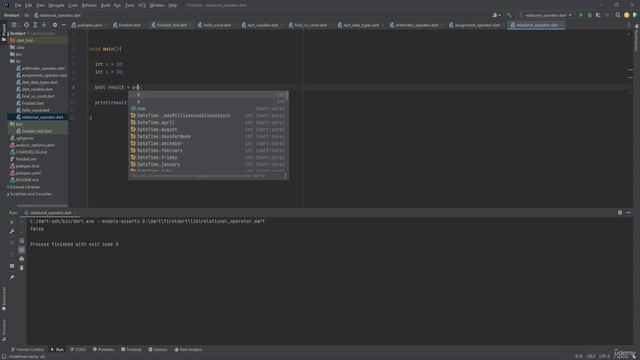This screenshot has width=640, height=360.
Task: Expand all in Project panel toolbar
Action: click(x=36, y=25)
